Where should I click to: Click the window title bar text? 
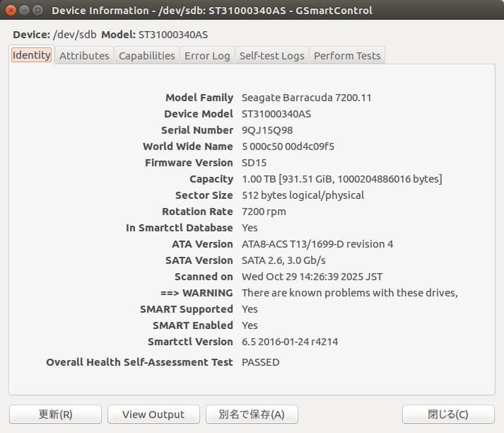(212, 11)
